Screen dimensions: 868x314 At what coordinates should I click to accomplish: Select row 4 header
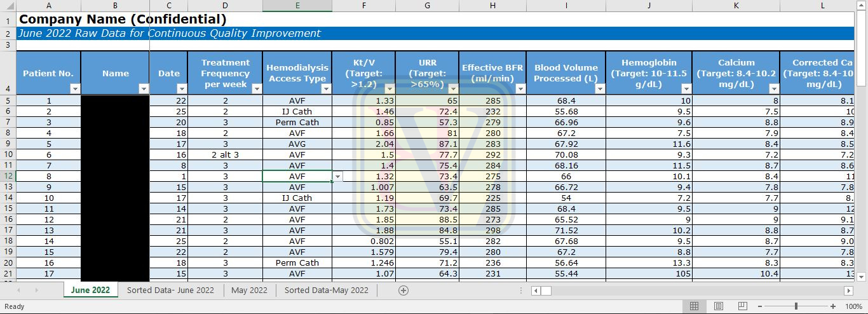[8, 72]
